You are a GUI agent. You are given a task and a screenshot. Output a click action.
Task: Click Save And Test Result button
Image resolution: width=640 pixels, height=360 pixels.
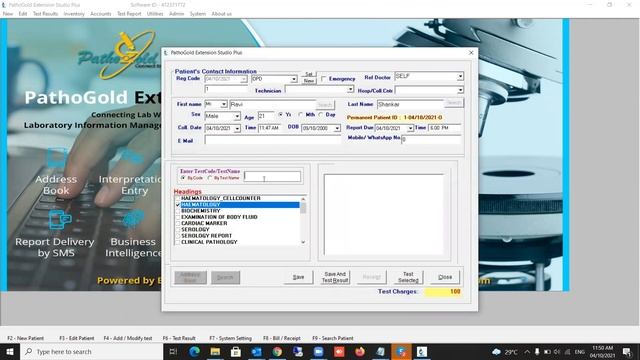click(335, 277)
